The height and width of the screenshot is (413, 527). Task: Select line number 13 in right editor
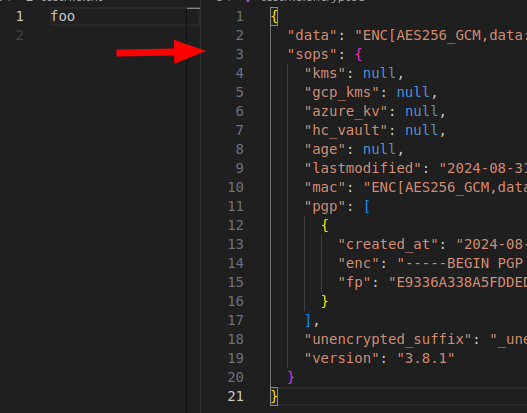pyautogui.click(x=236, y=244)
